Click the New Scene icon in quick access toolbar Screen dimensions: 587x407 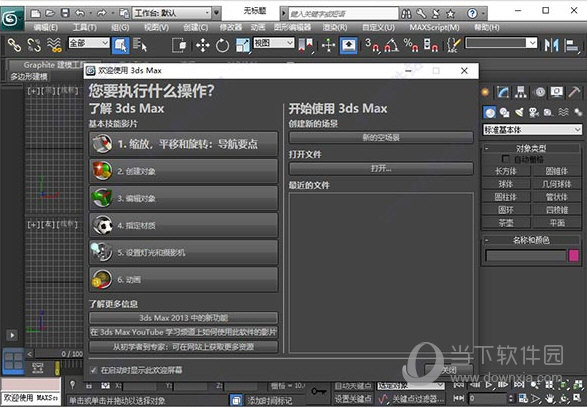36,13
